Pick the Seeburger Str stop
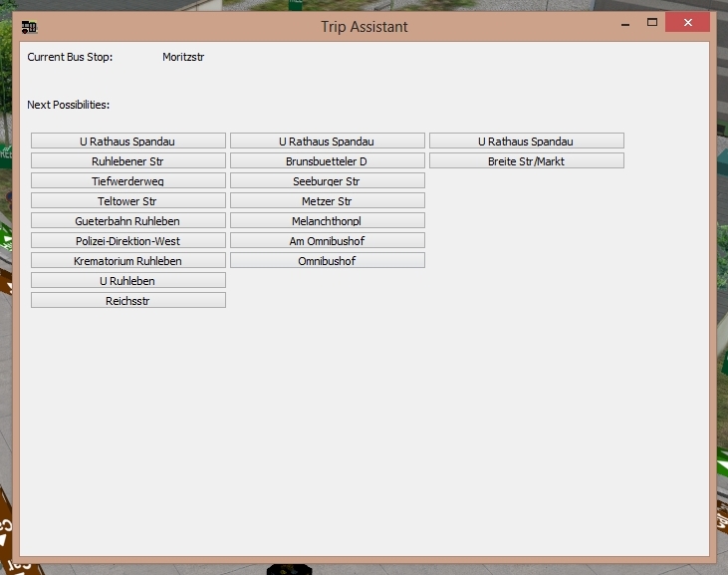The width and height of the screenshot is (728, 575). tap(327, 181)
